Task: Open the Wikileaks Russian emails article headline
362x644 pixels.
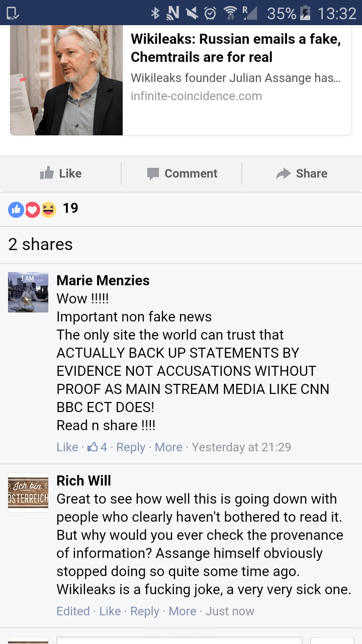Action: tap(236, 48)
